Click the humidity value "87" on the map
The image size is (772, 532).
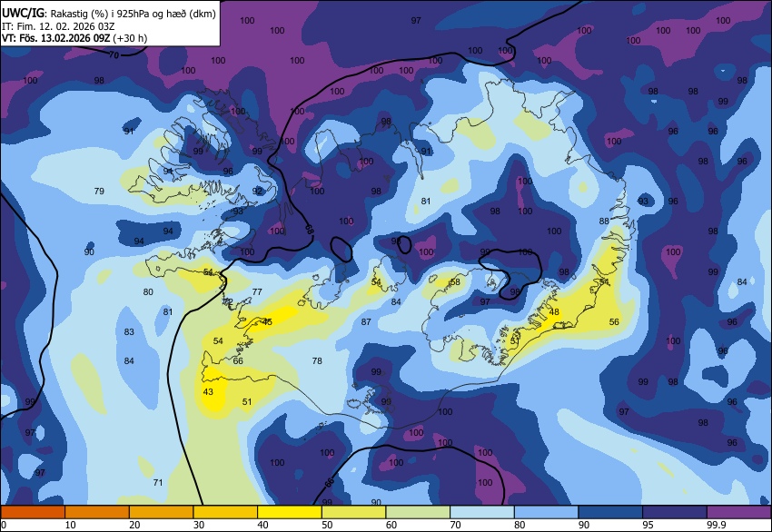[x=366, y=322]
